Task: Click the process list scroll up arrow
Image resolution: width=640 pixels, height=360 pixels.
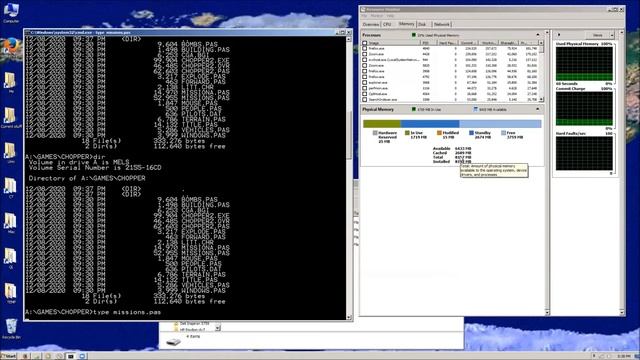Action: (x=542, y=43)
